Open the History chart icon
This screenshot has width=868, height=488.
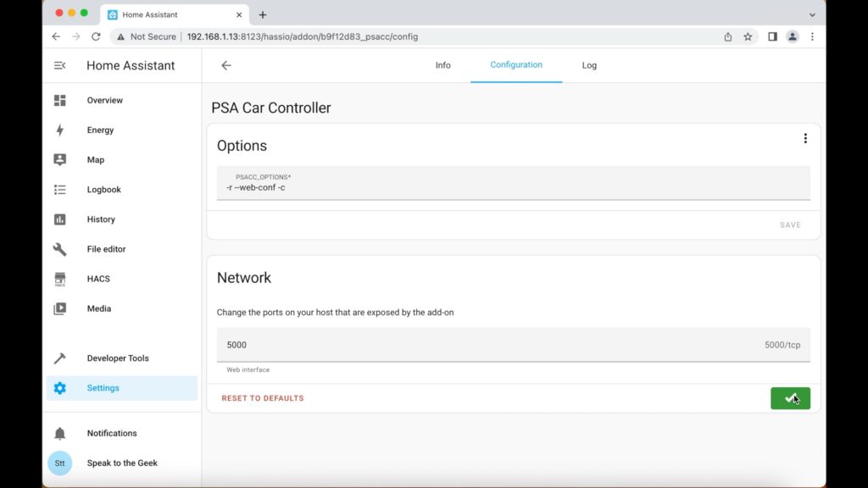(x=60, y=219)
